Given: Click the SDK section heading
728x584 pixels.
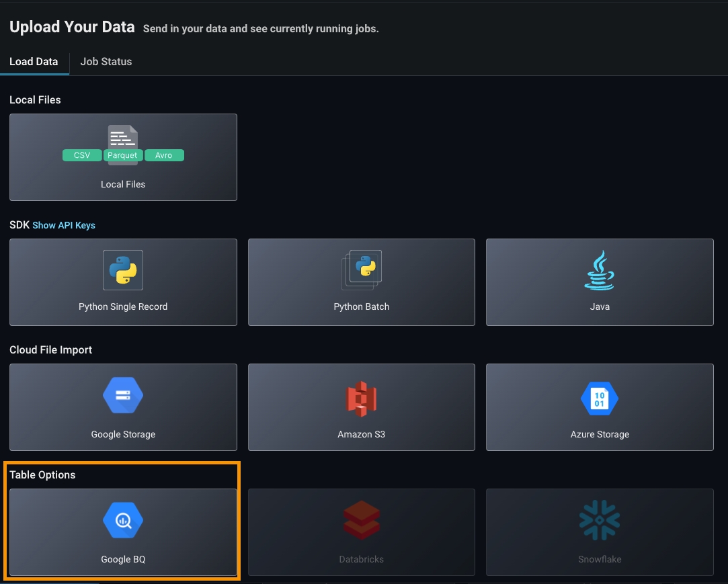Looking at the screenshot, I should [19, 225].
